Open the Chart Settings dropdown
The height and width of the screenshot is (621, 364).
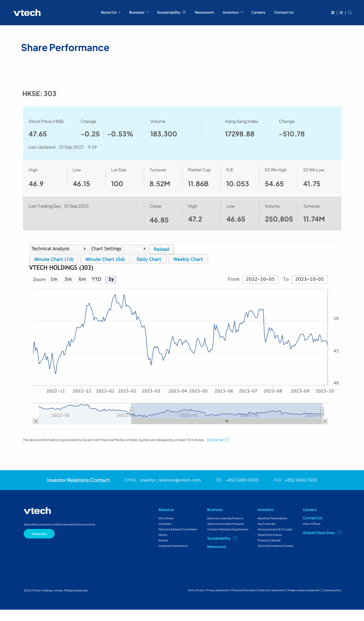[118, 249]
